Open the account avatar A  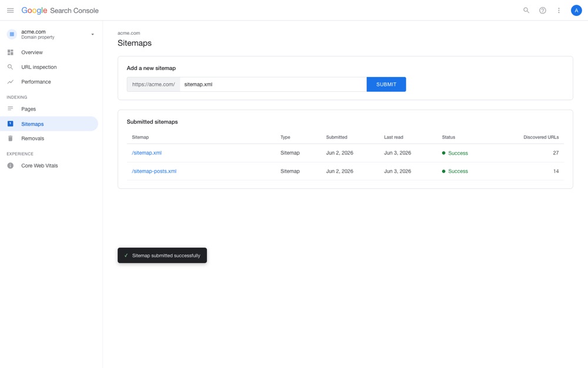click(576, 11)
